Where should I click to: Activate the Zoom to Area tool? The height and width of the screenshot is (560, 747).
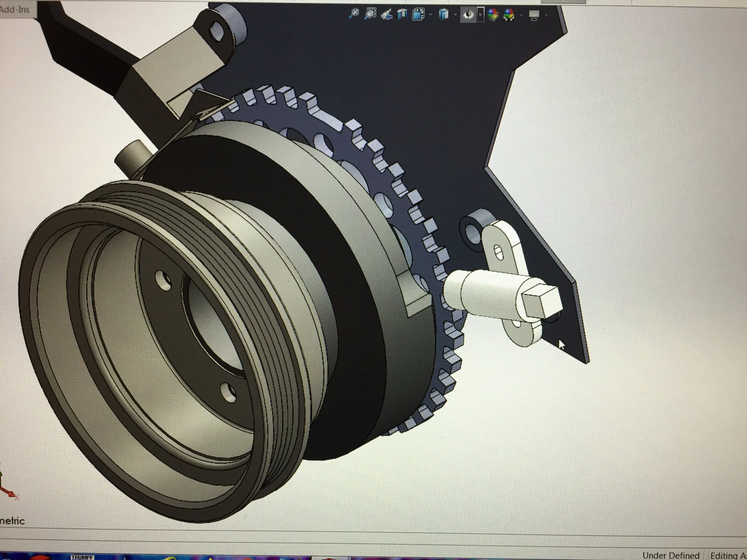[370, 13]
